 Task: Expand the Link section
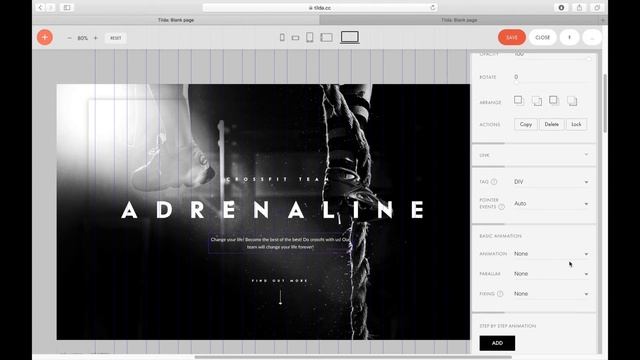point(534,155)
